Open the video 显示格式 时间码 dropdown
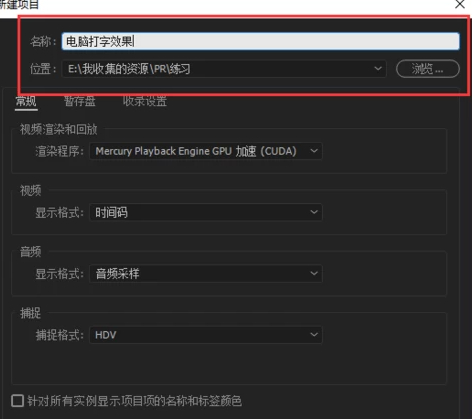The height and width of the screenshot is (419, 472). tap(206, 212)
